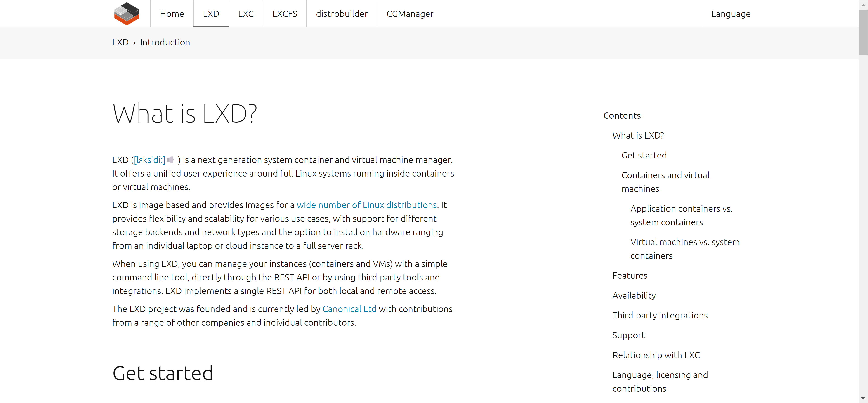868x403 pixels.
Task: Jump to Features in Contents list
Action: point(630,276)
